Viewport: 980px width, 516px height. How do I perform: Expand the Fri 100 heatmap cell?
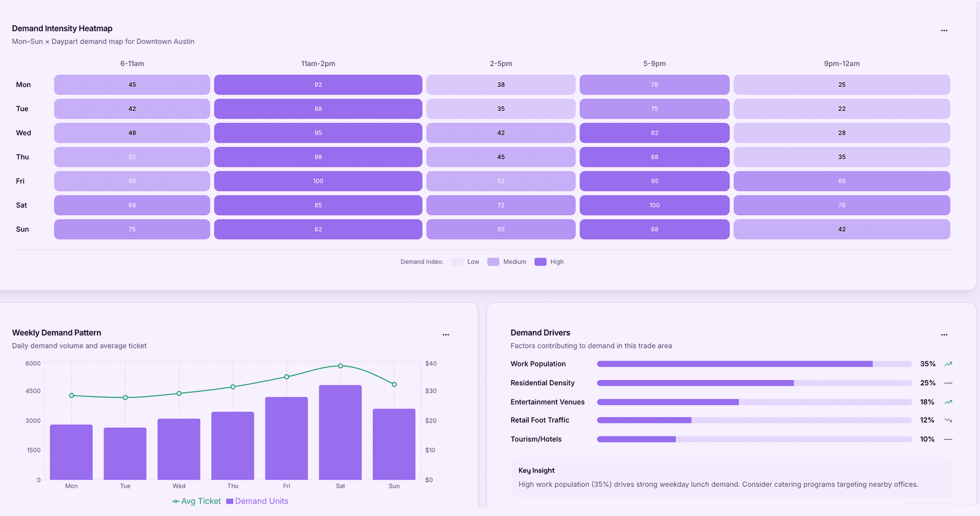click(318, 181)
